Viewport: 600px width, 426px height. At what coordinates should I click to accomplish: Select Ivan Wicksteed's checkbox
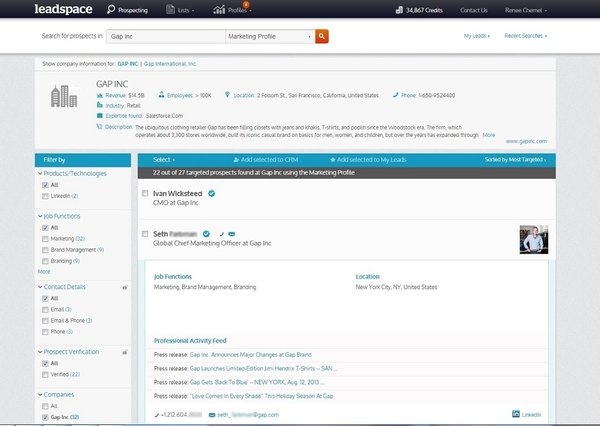pyautogui.click(x=145, y=193)
